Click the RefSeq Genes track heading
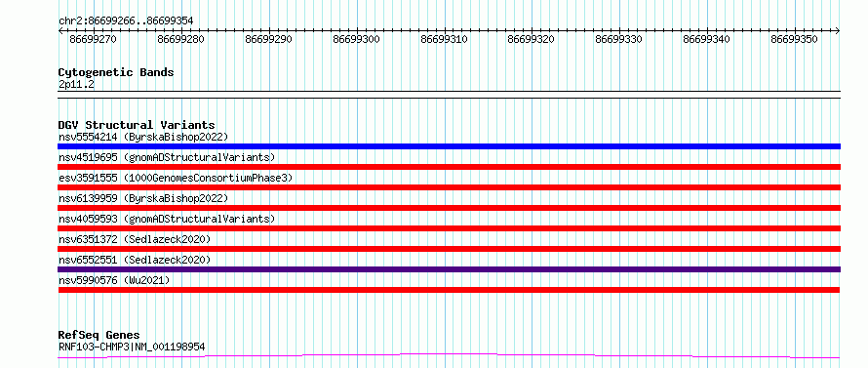Viewport: 868px width, 368px height. click(99, 336)
